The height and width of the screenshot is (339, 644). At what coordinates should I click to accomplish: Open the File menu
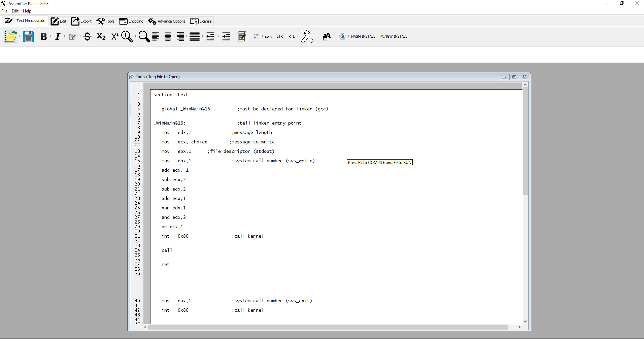(4, 11)
